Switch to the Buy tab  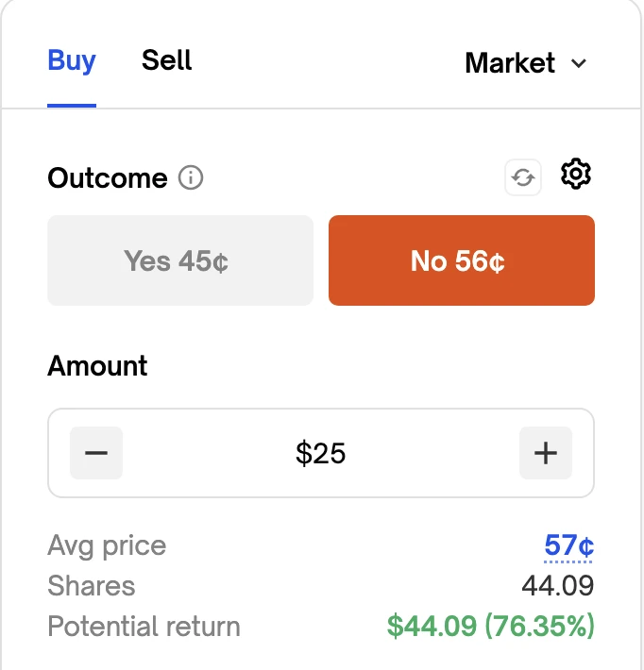coord(72,61)
